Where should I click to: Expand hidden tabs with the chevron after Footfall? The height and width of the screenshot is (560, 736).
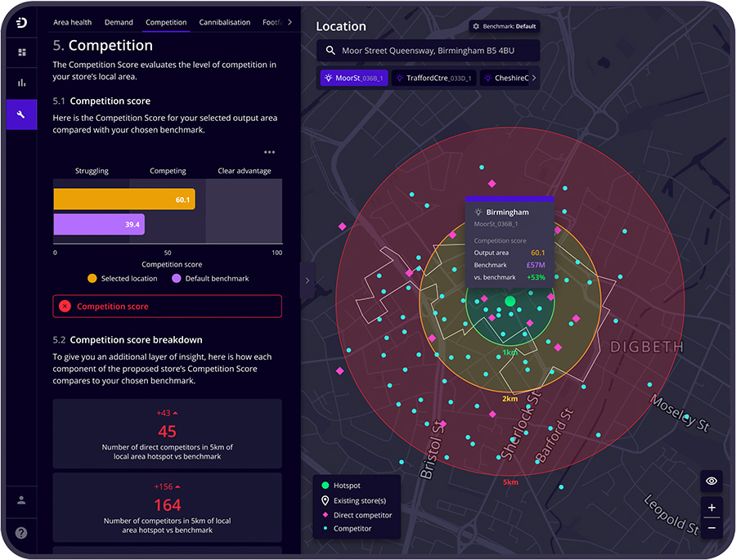pos(288,22)
